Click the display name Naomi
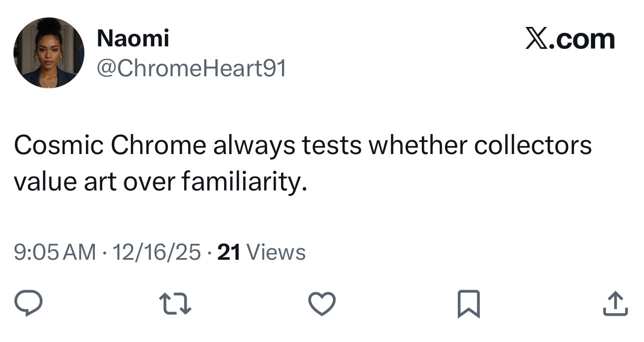The width and height of the screenshot is (644, 342). click(x=133, y=38)
